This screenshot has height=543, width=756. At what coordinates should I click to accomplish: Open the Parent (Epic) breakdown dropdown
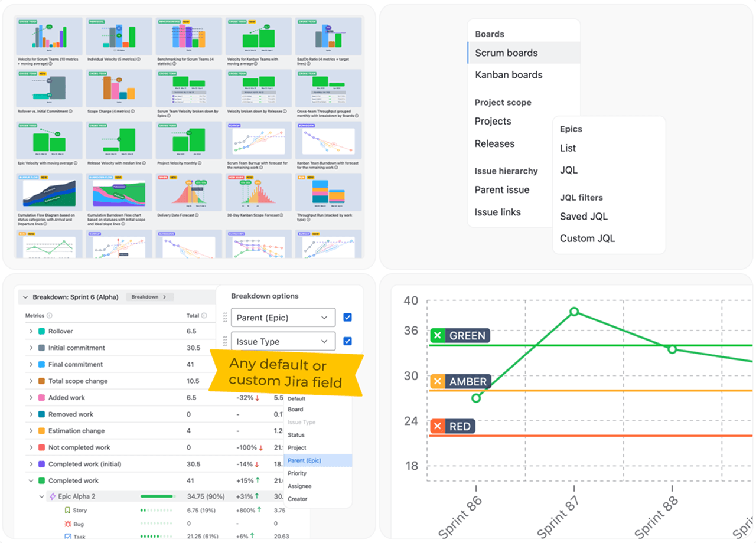(x=283, y=318)
